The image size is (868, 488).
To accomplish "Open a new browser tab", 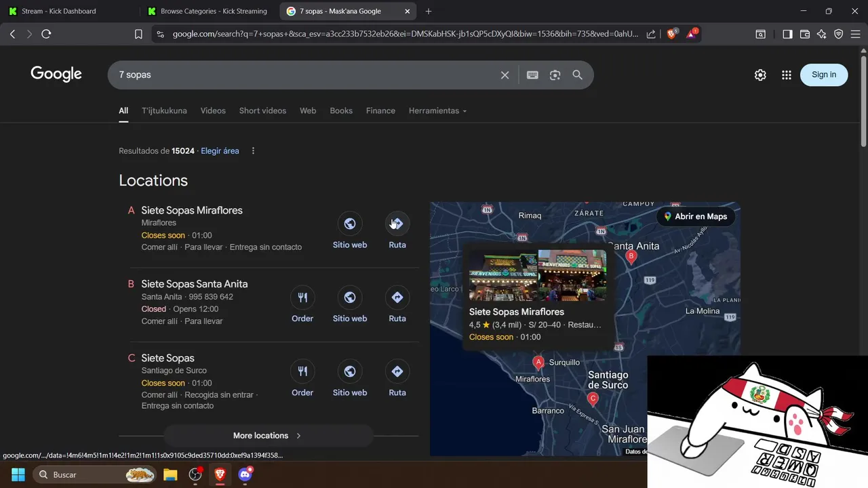I will (428, 12).
